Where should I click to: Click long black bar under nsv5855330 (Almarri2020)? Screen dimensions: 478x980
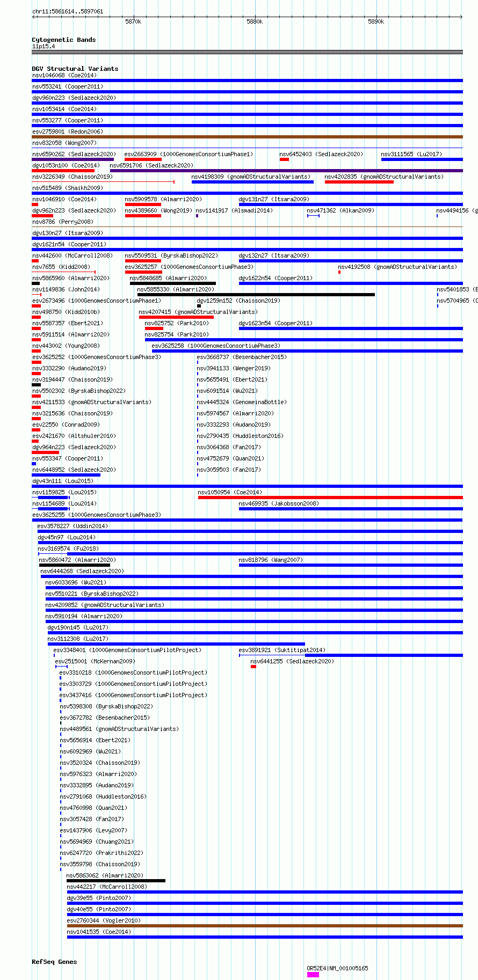click(x=256, y=295)
